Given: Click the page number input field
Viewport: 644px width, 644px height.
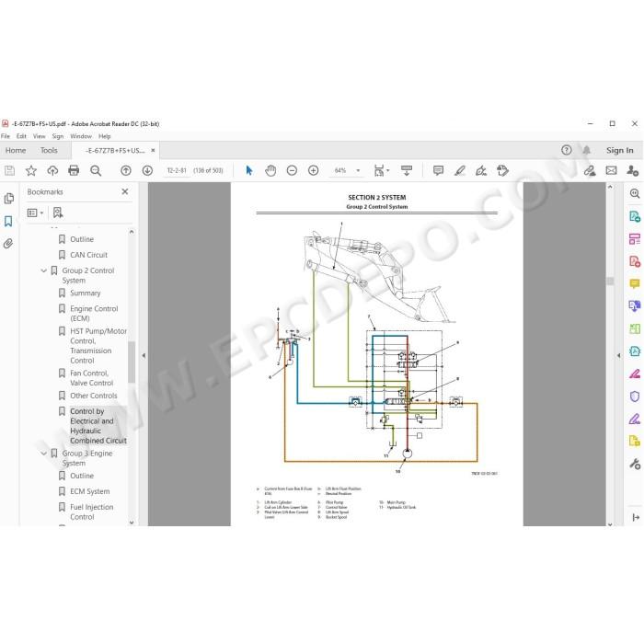Looking at the screenshot, I should pyautogui.click(x=177, y=170).
